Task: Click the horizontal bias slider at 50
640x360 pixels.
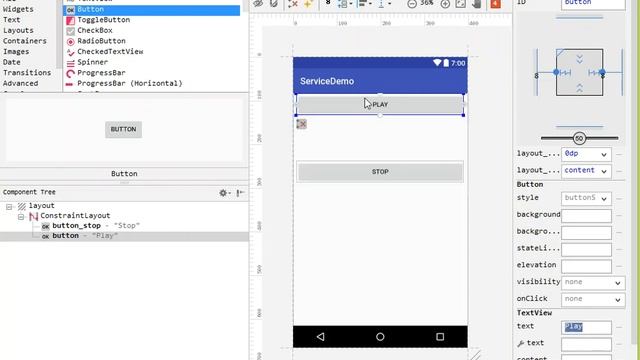Action: (x=579, y=138)
